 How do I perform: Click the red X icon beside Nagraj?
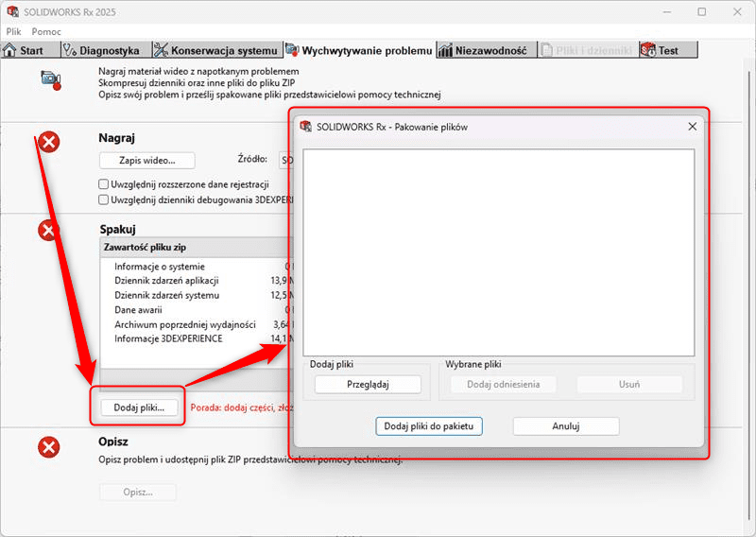tap(49, 142)
